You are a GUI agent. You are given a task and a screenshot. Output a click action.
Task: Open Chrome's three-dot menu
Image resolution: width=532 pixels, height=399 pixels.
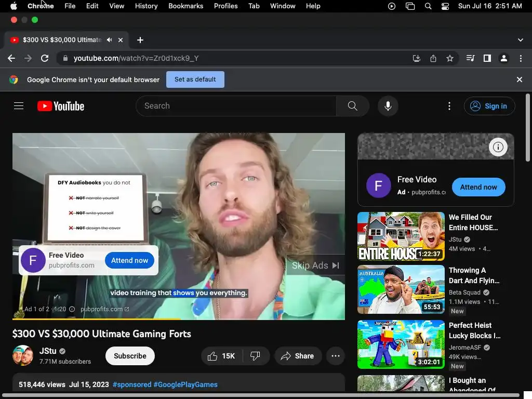coord(521,58)
